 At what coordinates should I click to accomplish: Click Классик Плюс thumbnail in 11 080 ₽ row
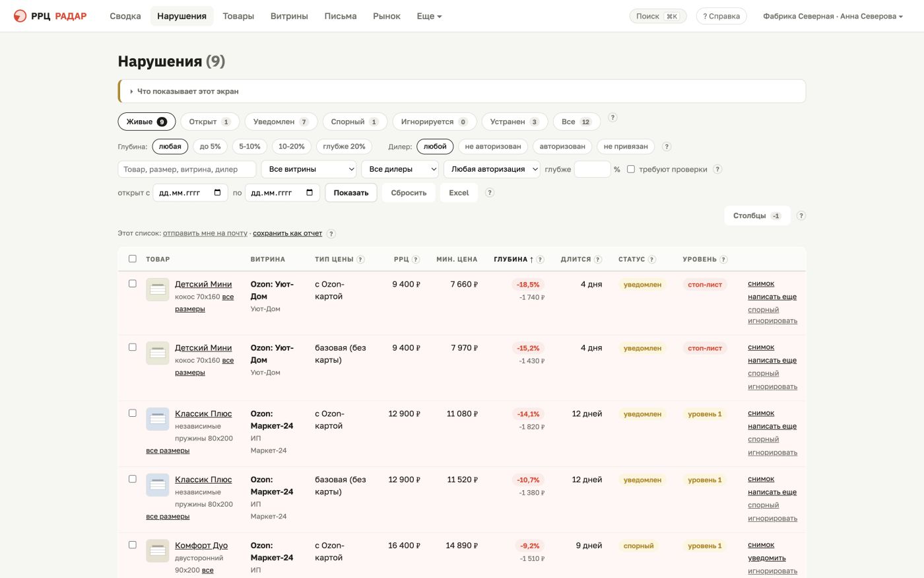pos(158,419)
